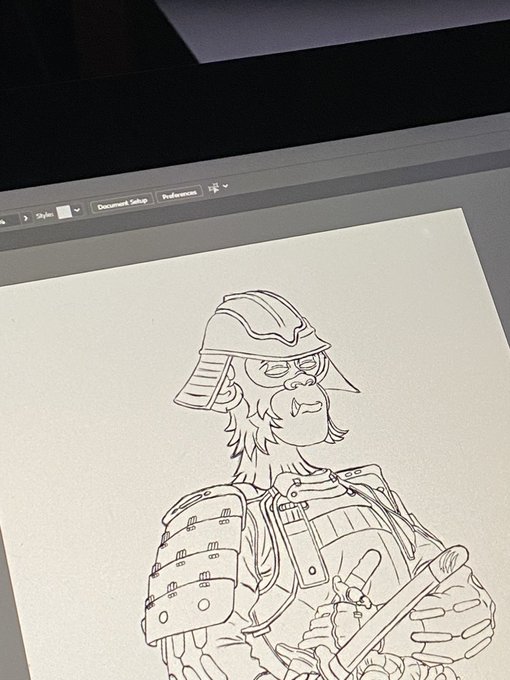Click the Style color swatch
The image size is (510, 680).
(64, 212)
